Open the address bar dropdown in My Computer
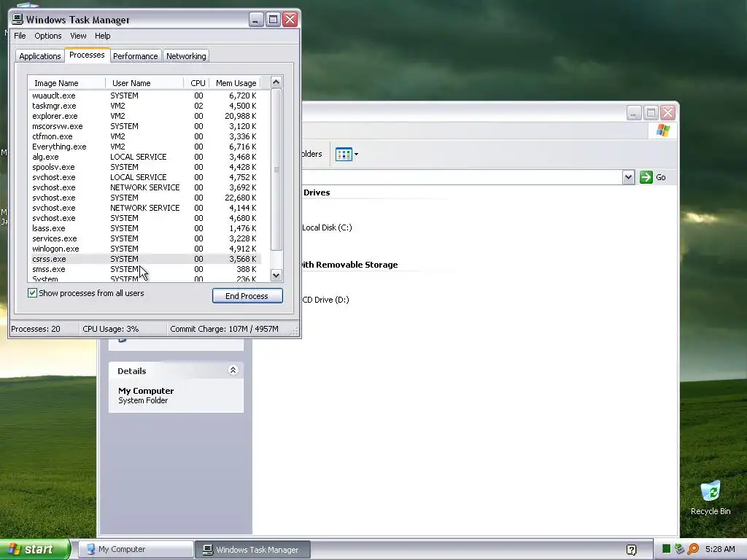Image resolution: width=747 pixels, height=560 pixels. point(628,177)
